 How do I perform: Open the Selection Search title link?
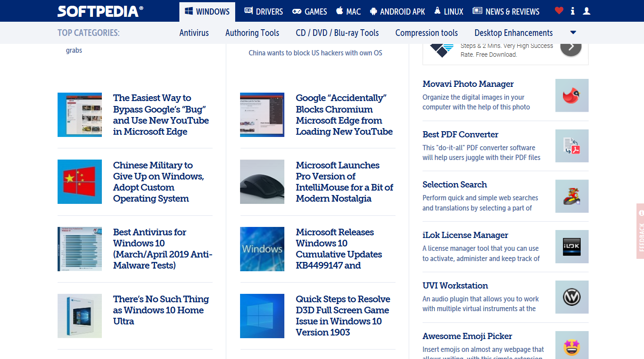pos(454,184)
